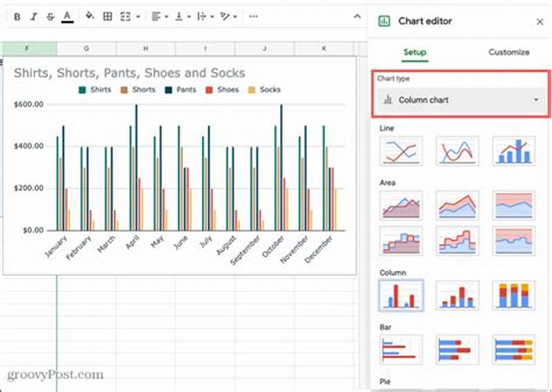Select column H header

(x=146, y=49)
